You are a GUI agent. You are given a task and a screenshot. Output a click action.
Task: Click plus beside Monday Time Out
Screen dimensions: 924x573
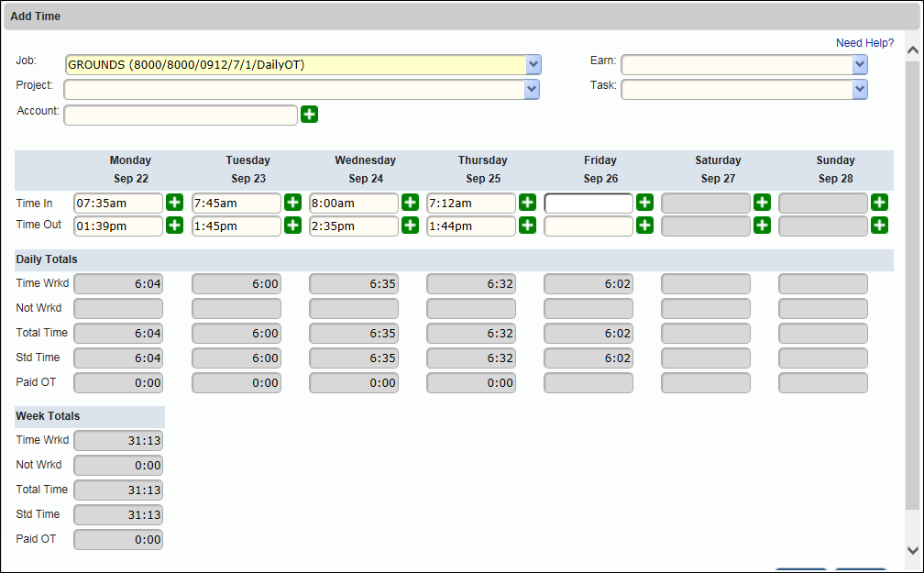[x=175, y=226]
